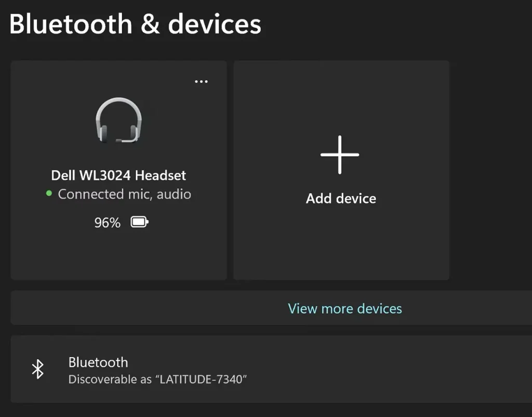Click the ampersand in the page heading
532x417 pixels.
click(x=150, y=24)
